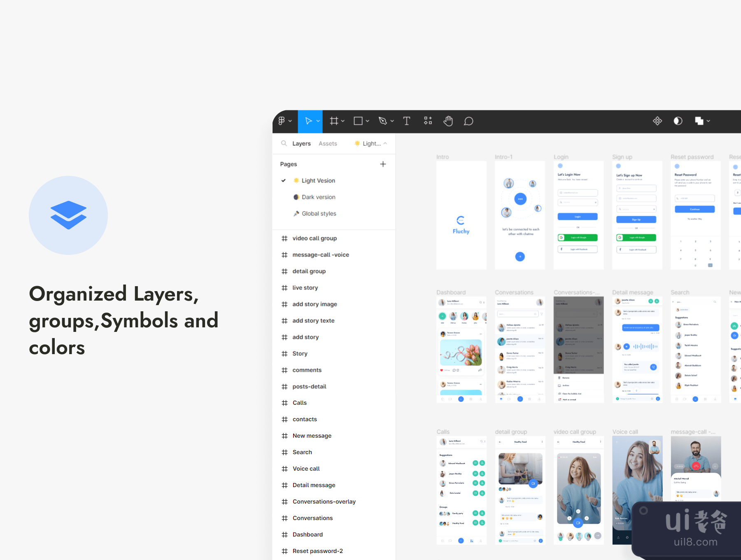Image resolution: width=741 pixels, height=560 pixels.
Task: Toggle the mask contrast icon
Action: click(x=678, y=121)
